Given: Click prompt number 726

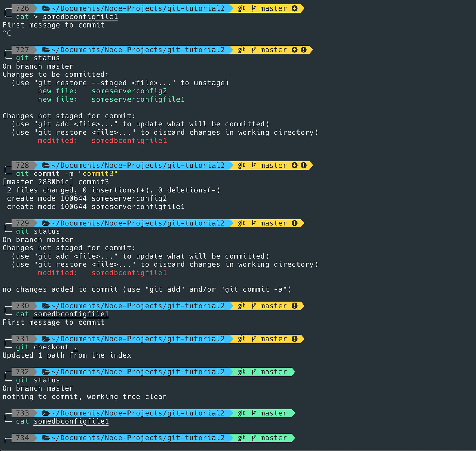Looking at the screenshot, I should (x=22, y=8).
